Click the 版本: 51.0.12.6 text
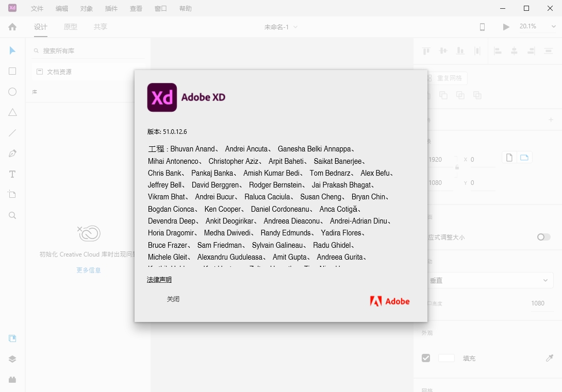562x392 pixels. pos(167,132)
